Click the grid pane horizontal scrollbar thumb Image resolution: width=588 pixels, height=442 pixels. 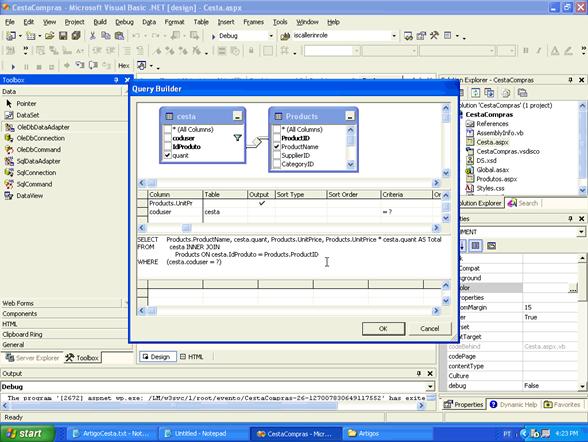pos(186,228)
